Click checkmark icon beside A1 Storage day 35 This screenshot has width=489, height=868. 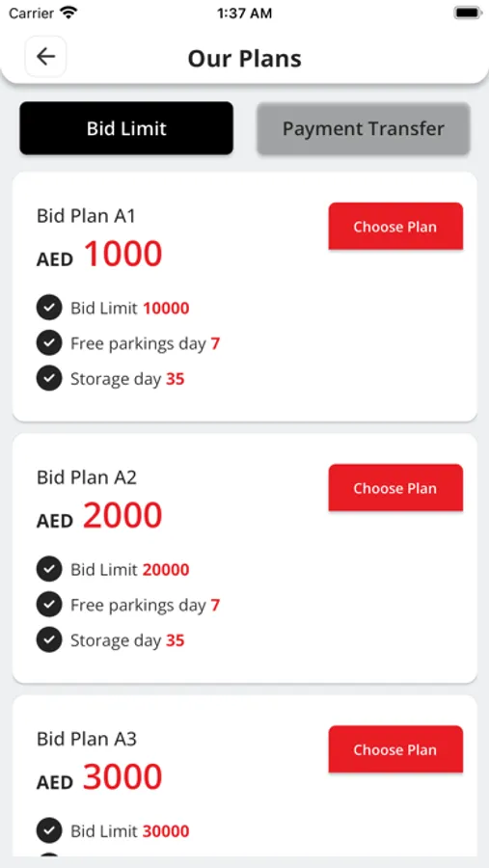click(49, 379)
